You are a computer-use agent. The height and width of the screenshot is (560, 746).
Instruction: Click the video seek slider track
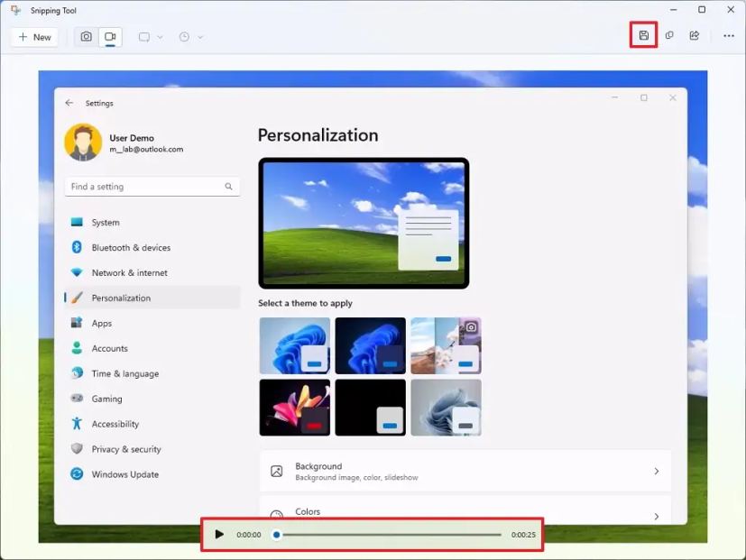(x=388, y=535)
